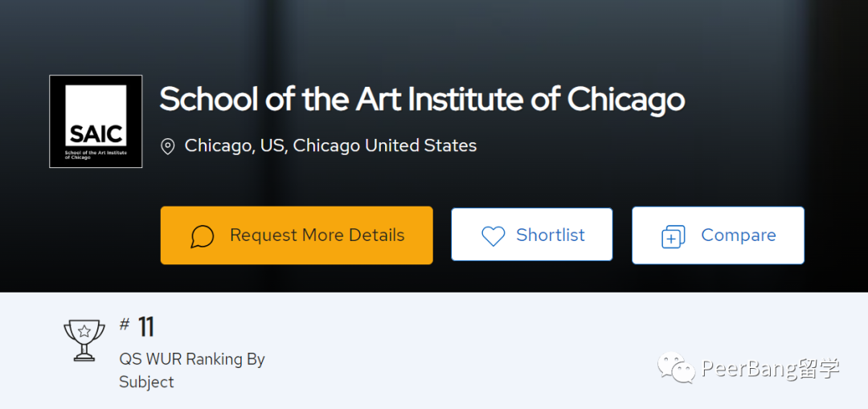Click the SAIC letters in the logo

point(96,134)
